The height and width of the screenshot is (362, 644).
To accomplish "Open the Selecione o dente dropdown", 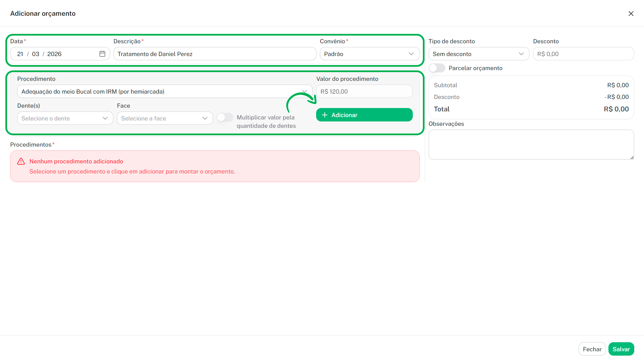I will click(x=65, y=118).
